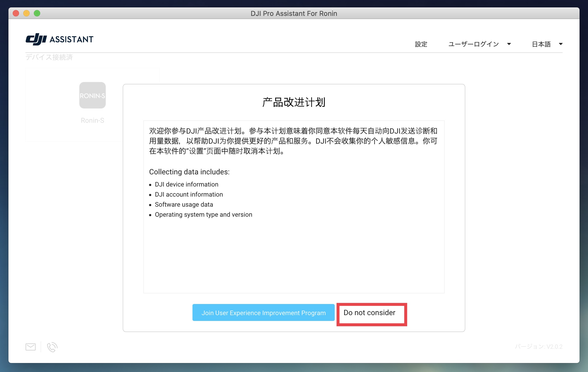Click the Do not consider button

coord(369,313)
